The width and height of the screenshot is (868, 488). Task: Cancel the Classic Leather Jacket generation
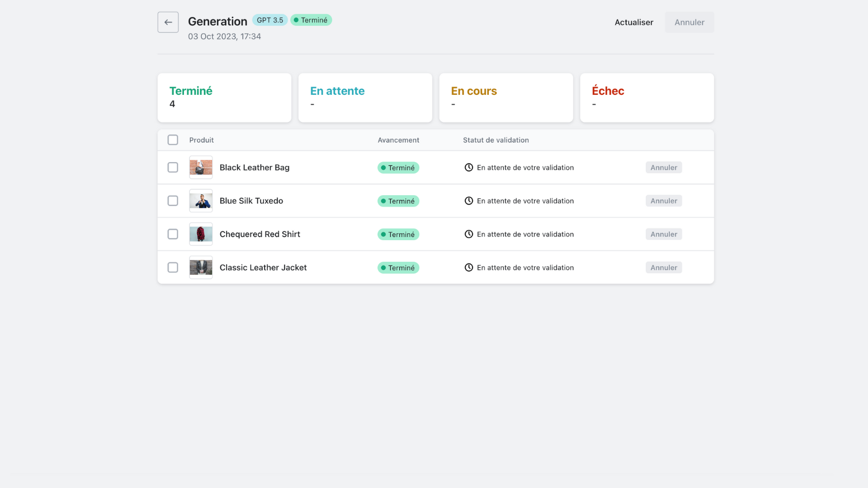tap(663, 267)
